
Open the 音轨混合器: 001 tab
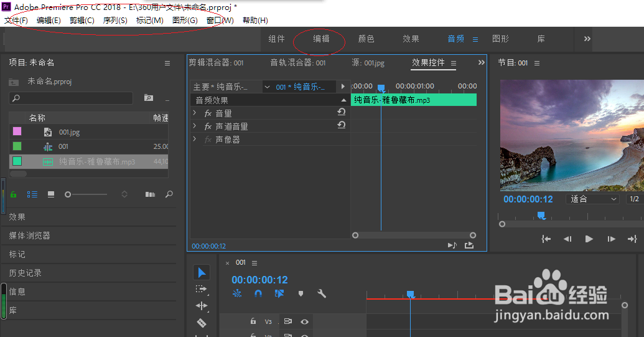click(298, 63)
